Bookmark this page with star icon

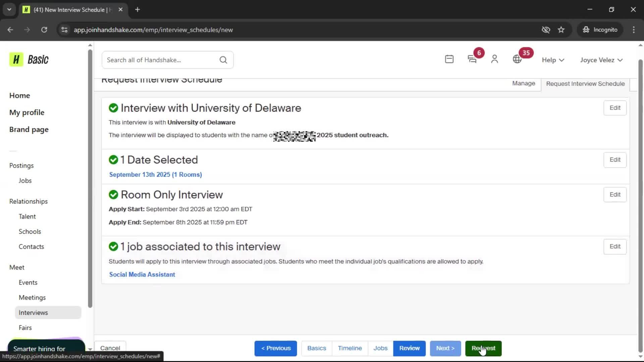click(561, 30)
